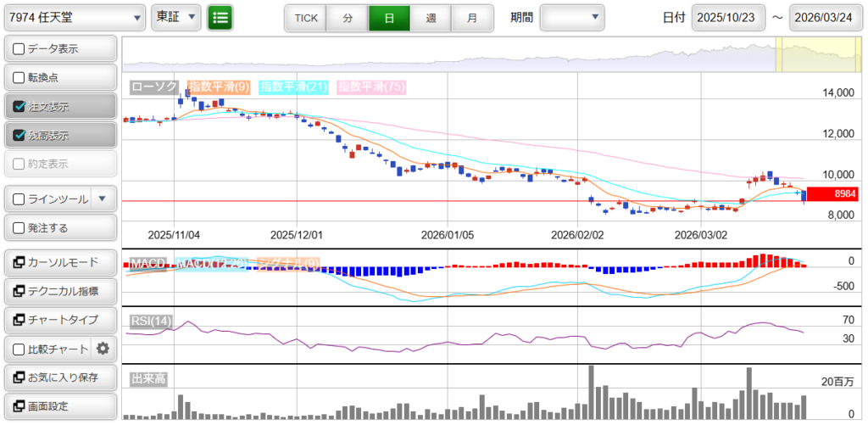Click the green list view icon

coord(220,17)
